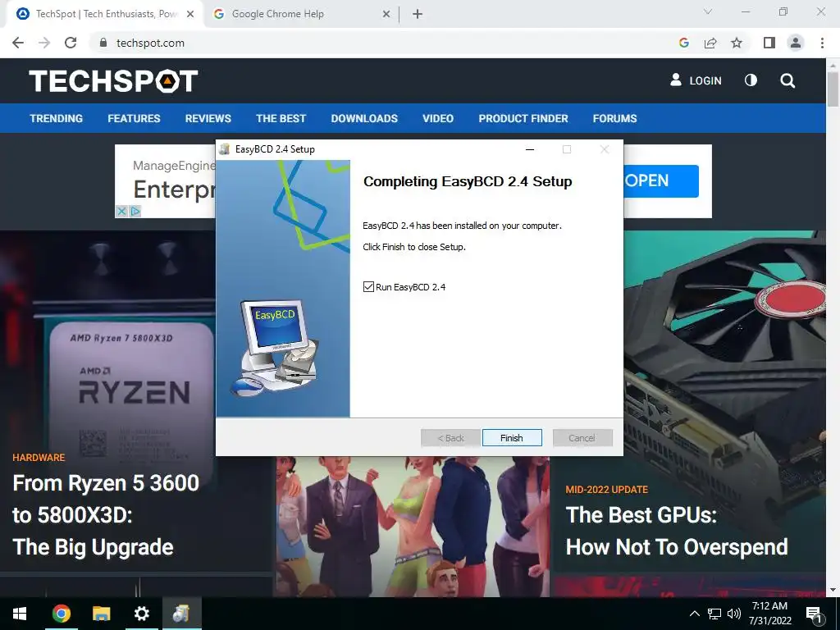Image resolution: width=840 pixels, height=630 pixels.
Task: Open the VIDEO menu item
Action: tap(438, 118)
